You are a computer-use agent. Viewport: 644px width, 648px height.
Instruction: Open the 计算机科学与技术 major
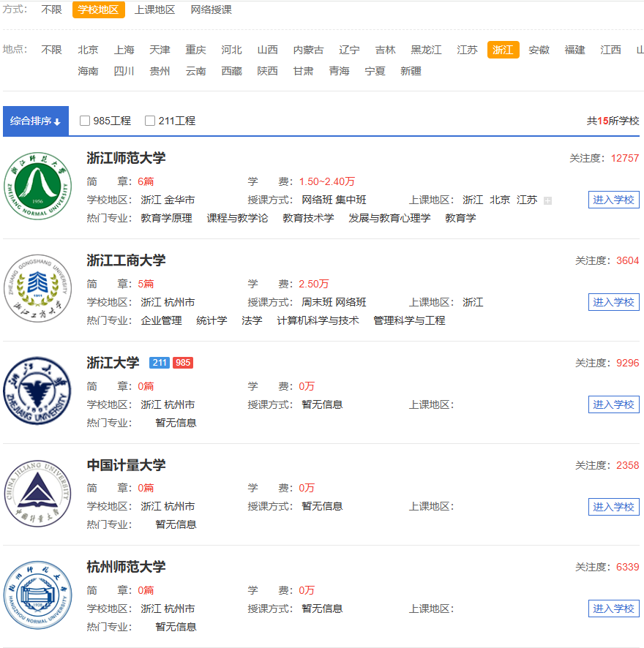318,320
